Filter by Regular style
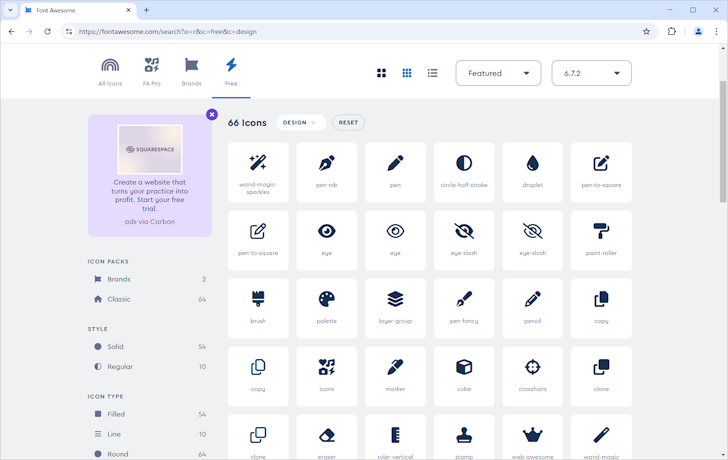The height and width of the screenshot is (460, 728). coord(119,367)
